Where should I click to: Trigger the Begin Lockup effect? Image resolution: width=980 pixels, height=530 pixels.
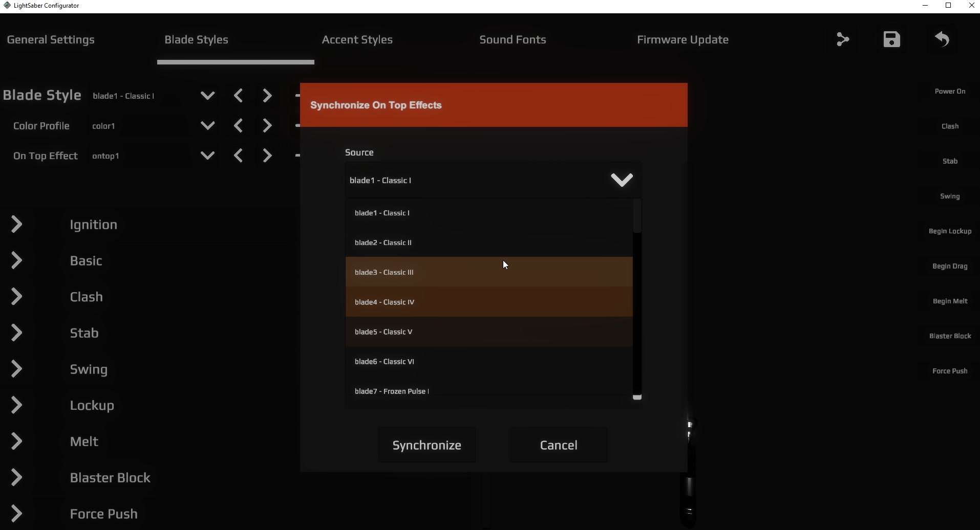[950, 231]
